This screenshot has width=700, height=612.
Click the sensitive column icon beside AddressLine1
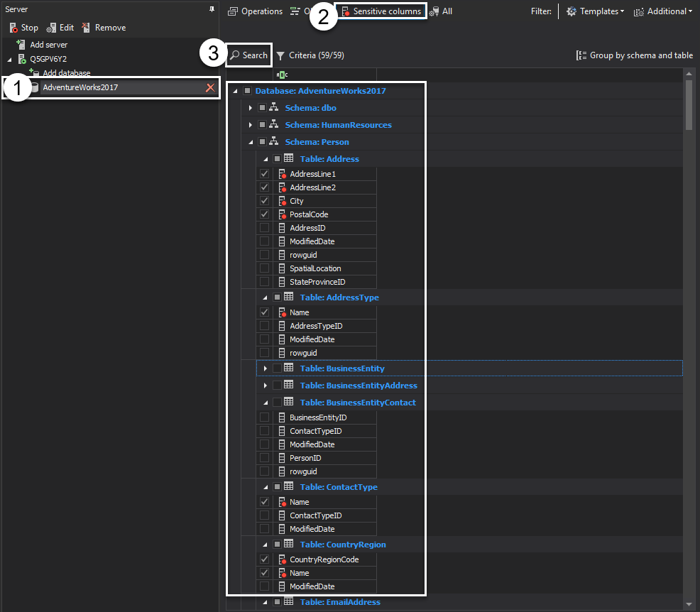[282, 174]
